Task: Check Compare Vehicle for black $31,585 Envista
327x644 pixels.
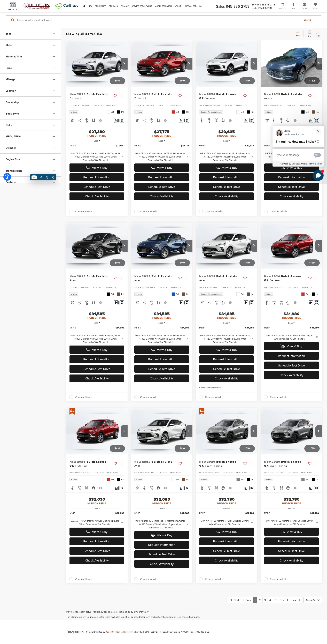Action: 71,397
